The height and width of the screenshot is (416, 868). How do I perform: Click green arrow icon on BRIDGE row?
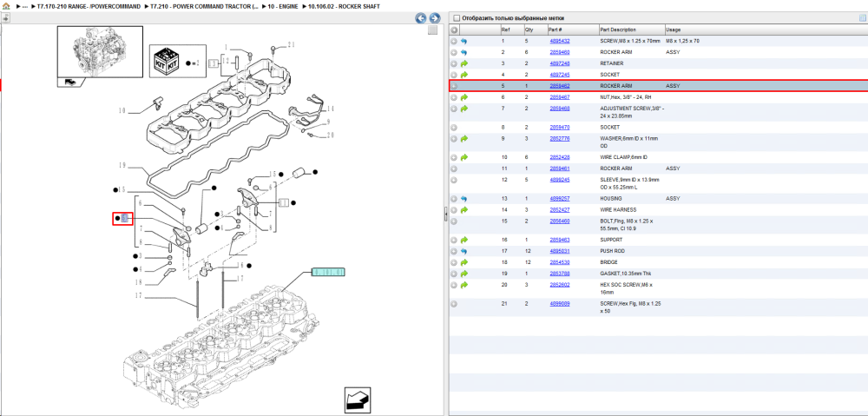point(464,262)
